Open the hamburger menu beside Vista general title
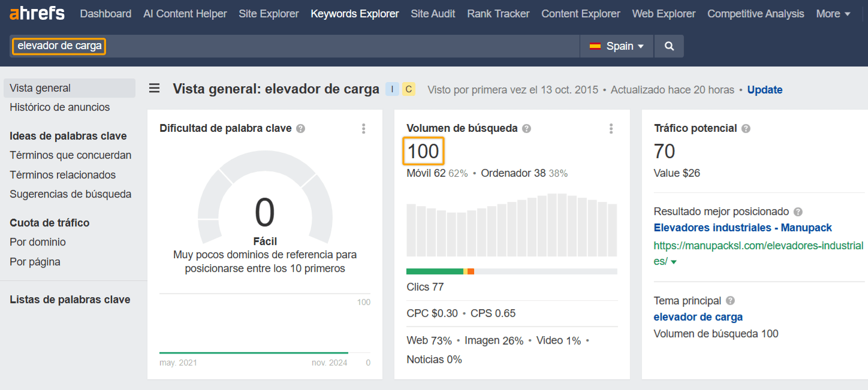The image size is (868, 390). click(x=154, y=88)
